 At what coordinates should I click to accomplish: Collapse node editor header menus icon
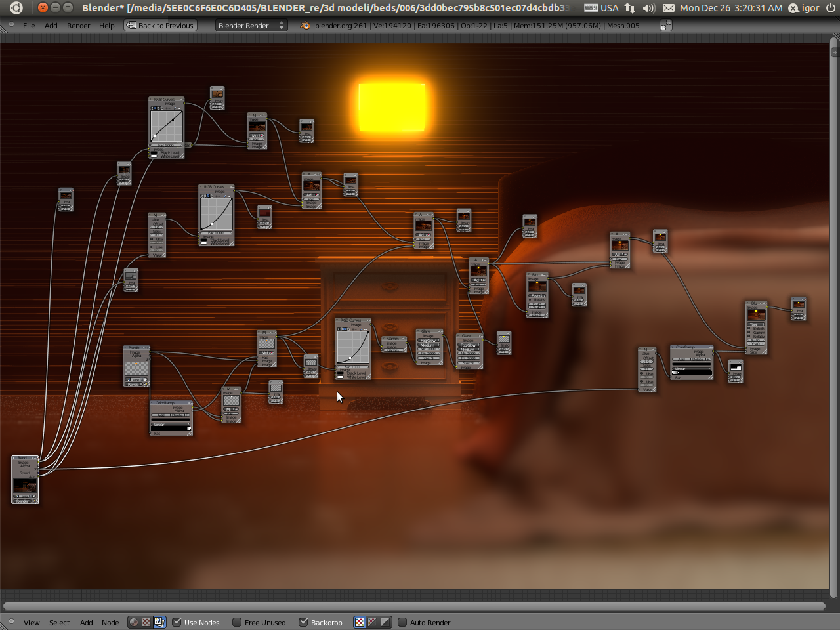[11, 622]
